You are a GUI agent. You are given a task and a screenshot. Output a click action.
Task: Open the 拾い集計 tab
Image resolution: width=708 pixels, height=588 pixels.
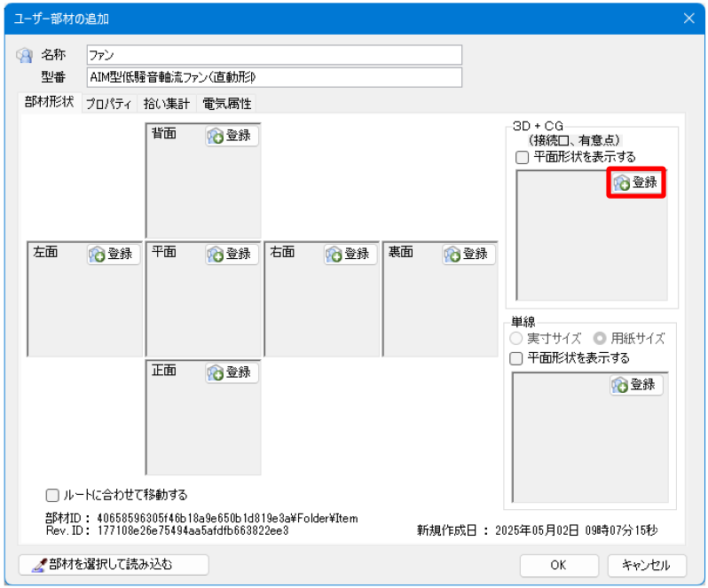(x=166, y=104)
